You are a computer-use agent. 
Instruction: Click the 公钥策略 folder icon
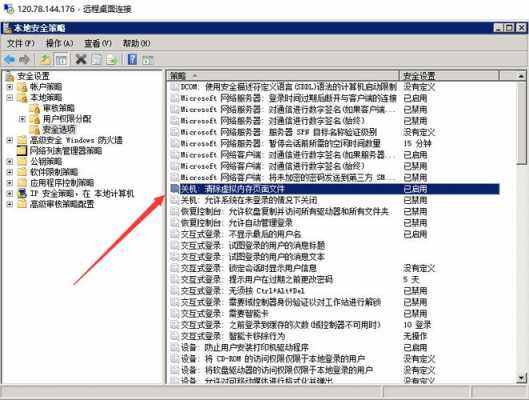[22, 161]
